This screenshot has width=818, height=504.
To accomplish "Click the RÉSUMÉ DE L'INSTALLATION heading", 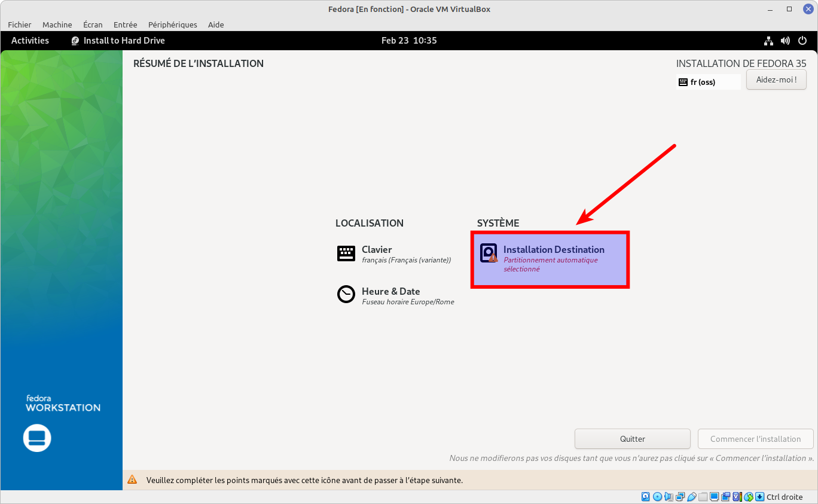I will click(x=199, y=63).
